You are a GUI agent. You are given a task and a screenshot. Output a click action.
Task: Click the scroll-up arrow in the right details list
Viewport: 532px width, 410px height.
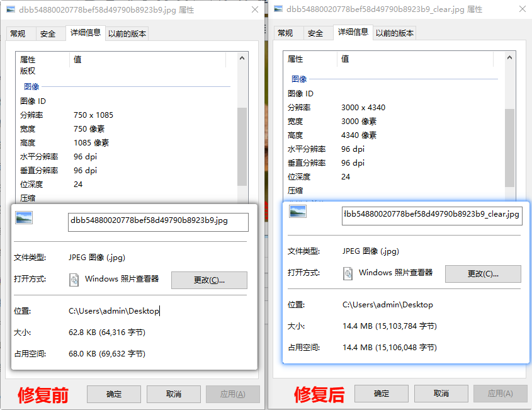coord(509,57)
